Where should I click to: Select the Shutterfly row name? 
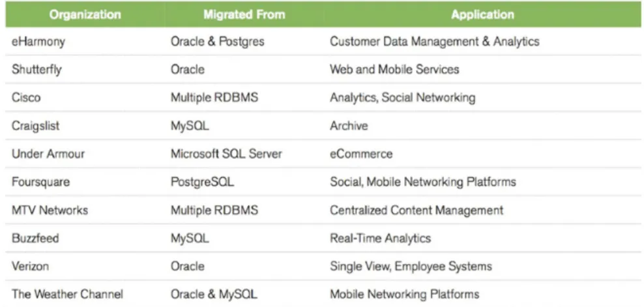[x=37, y=70]
